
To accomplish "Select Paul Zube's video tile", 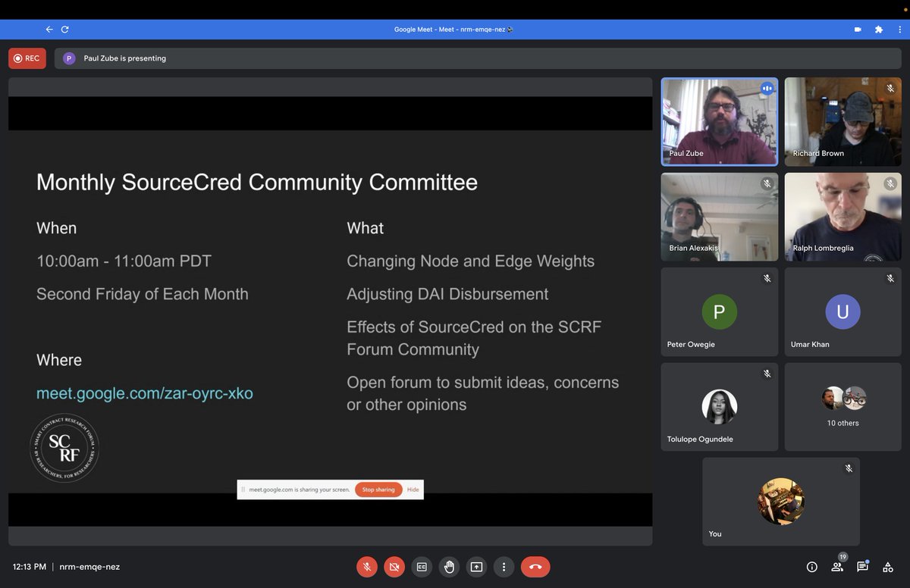I will click(x=719, y=121).
